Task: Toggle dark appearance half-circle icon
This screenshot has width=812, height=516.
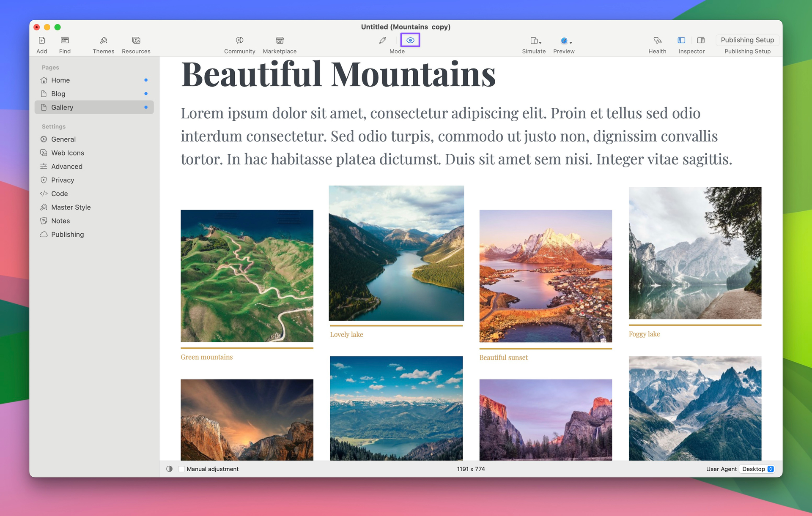Action: 170,469
